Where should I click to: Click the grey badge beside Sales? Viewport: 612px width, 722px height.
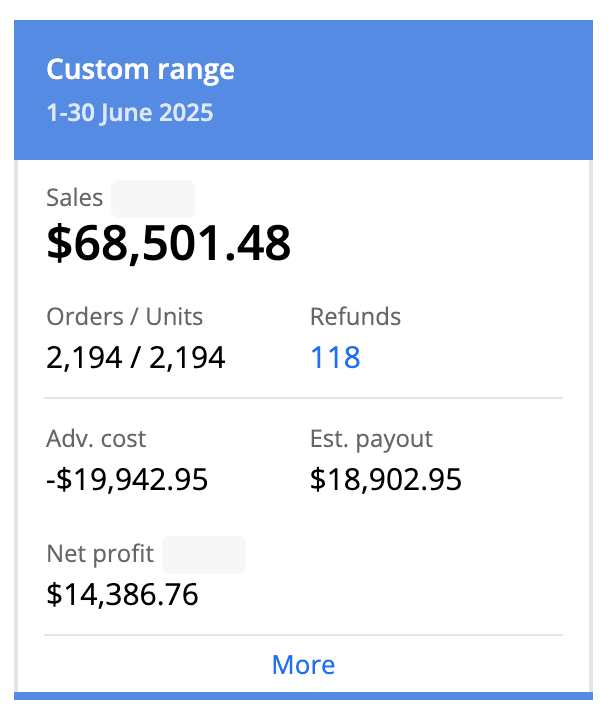tap(152, 198)
